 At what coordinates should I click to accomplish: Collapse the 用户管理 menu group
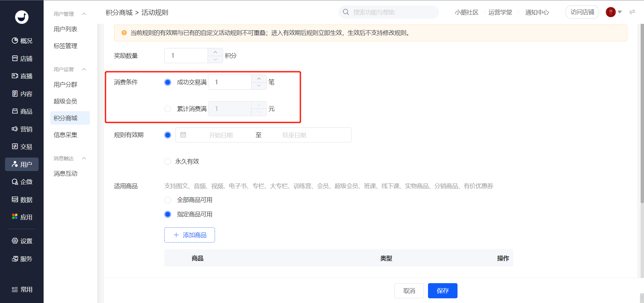(84, 14)
